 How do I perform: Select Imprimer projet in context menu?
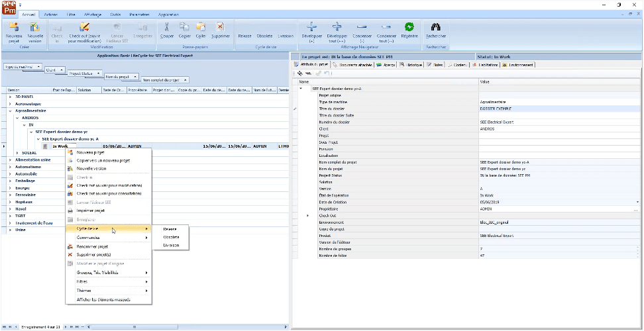91,211
